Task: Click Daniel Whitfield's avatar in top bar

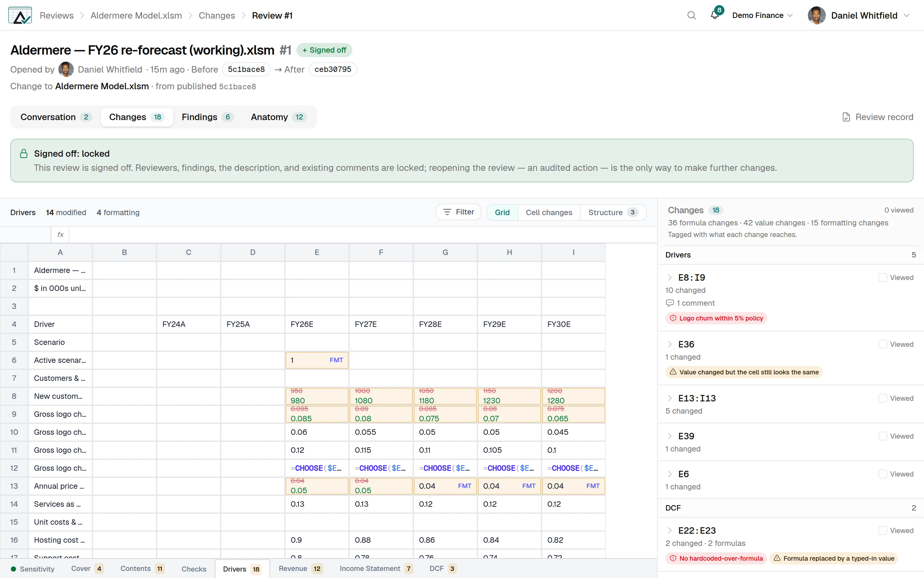Action: pyautogui.click(x=816, y=15)
